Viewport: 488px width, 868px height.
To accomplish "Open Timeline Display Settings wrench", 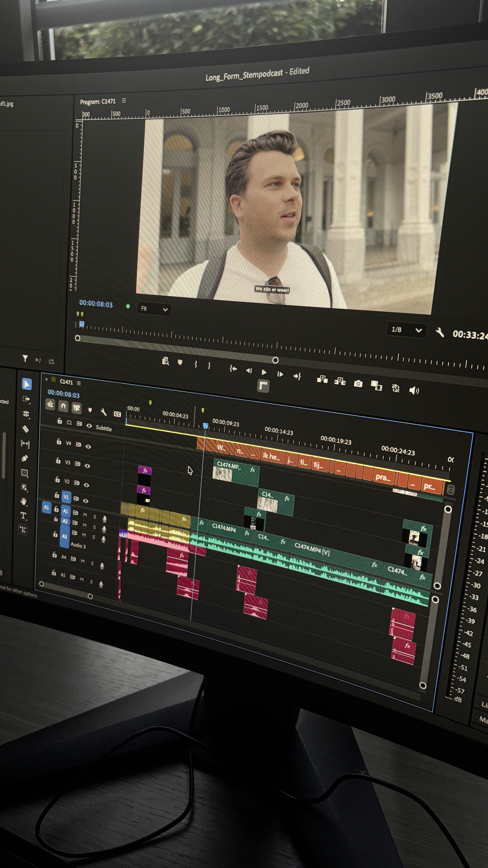I will click(103, 412).
